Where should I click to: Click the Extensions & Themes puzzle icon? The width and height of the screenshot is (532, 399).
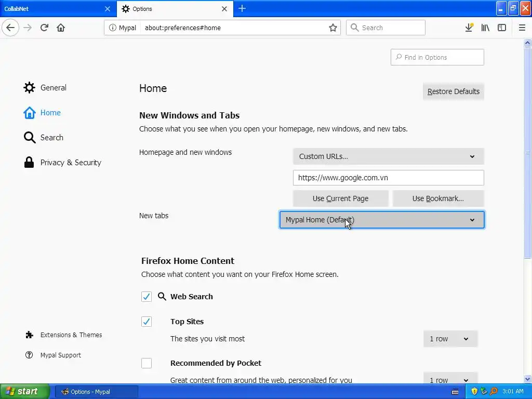(29, 335)
